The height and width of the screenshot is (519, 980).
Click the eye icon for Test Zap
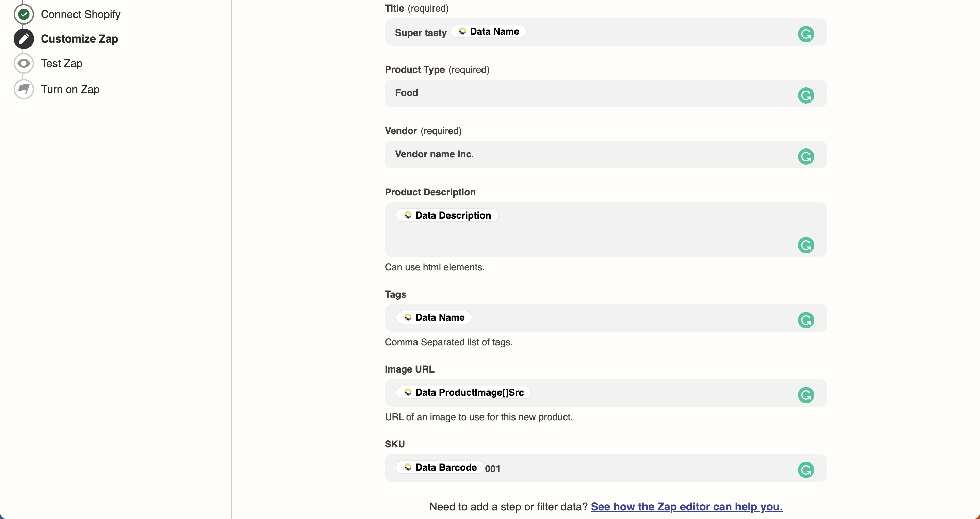pyautogui.click(x=23, y=63)
